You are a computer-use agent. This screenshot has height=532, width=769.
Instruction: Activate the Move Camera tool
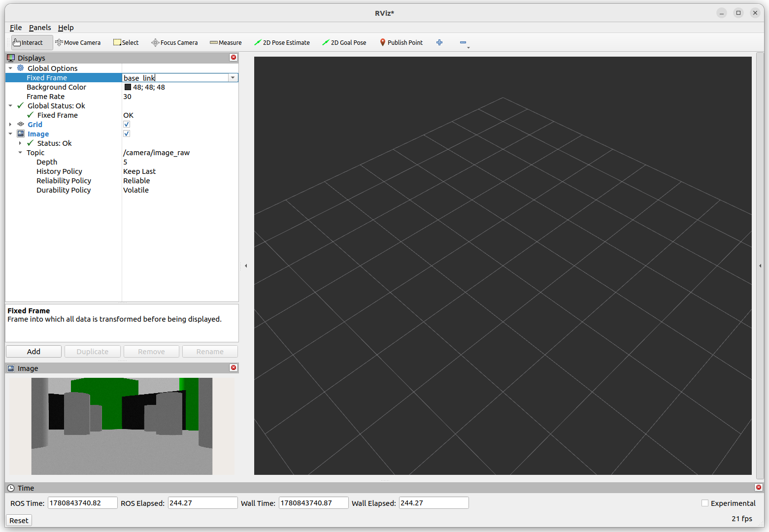click(78, 42)
